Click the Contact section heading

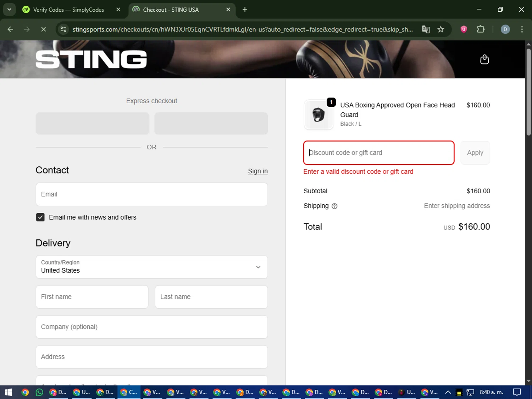pyautogui.click(x=52, y=170)
